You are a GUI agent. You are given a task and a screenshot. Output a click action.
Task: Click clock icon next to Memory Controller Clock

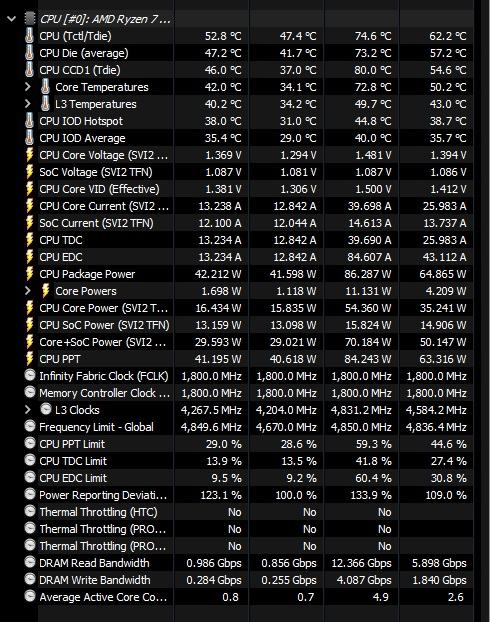(30, 392)
